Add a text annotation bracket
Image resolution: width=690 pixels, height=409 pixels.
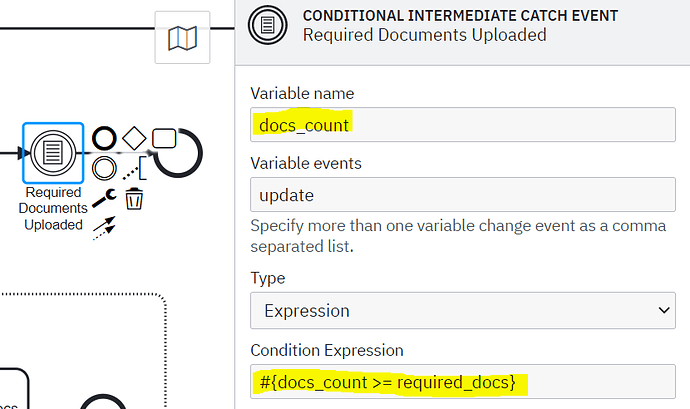click(x=134, y=168)
